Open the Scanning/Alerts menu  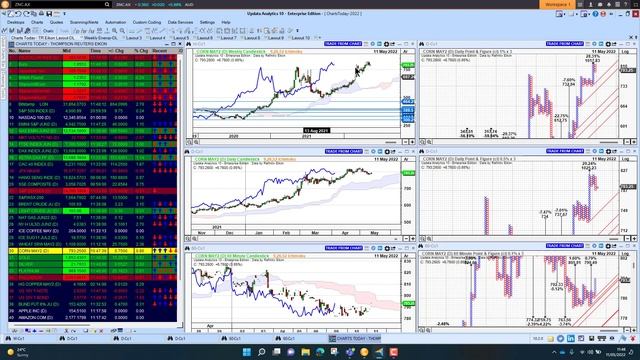[84, 22]
